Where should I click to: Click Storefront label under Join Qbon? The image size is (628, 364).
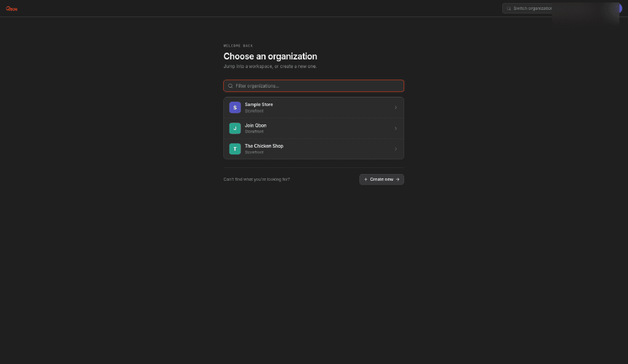[x=254, y=132]
